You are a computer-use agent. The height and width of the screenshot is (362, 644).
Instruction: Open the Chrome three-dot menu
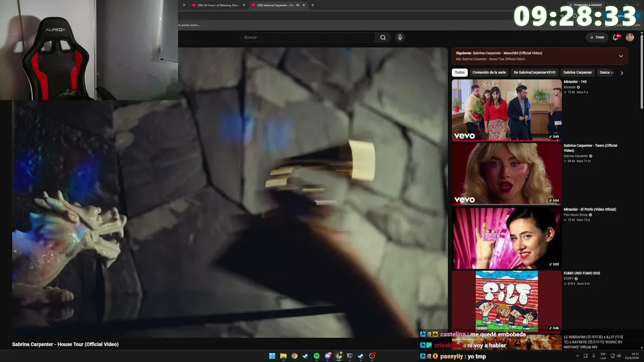pyautogui.click(x=638, y=16)
